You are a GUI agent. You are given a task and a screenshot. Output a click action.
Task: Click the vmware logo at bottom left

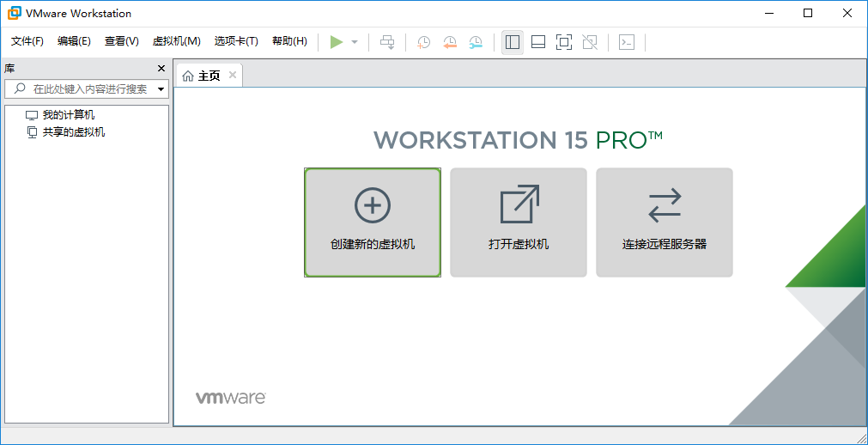[x=230, y=398]
